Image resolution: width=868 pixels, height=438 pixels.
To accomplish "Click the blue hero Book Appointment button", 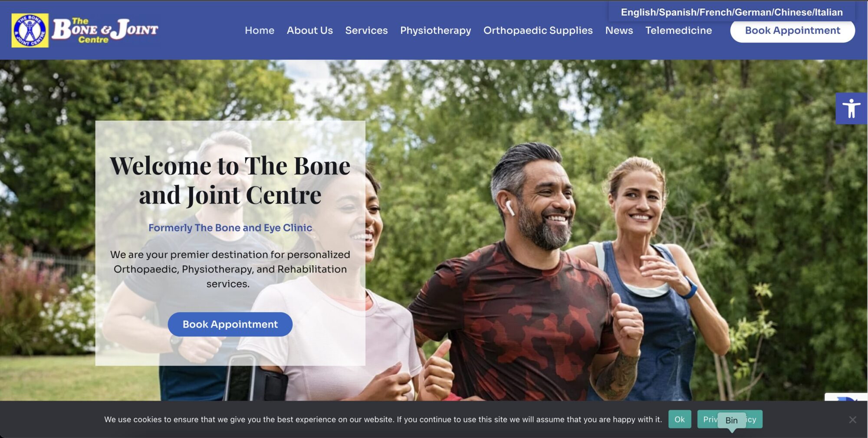I will coord(230,324).
